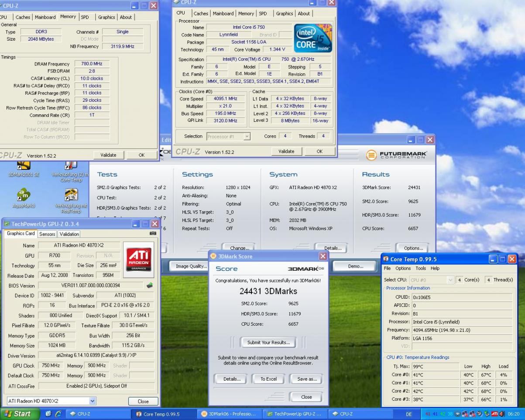
Task: Open the Tools menu in Core Temp
Action: [x=421, y=268]
